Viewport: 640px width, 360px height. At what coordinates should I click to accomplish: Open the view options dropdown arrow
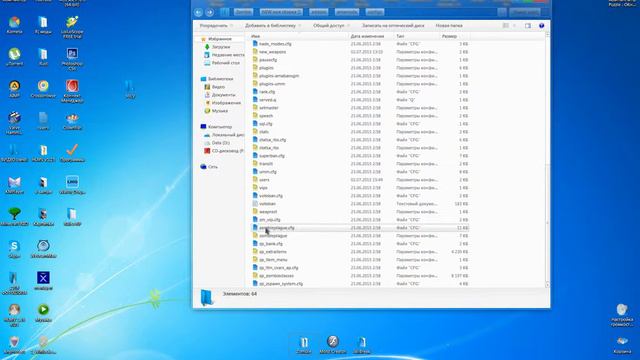click(514, 26)
